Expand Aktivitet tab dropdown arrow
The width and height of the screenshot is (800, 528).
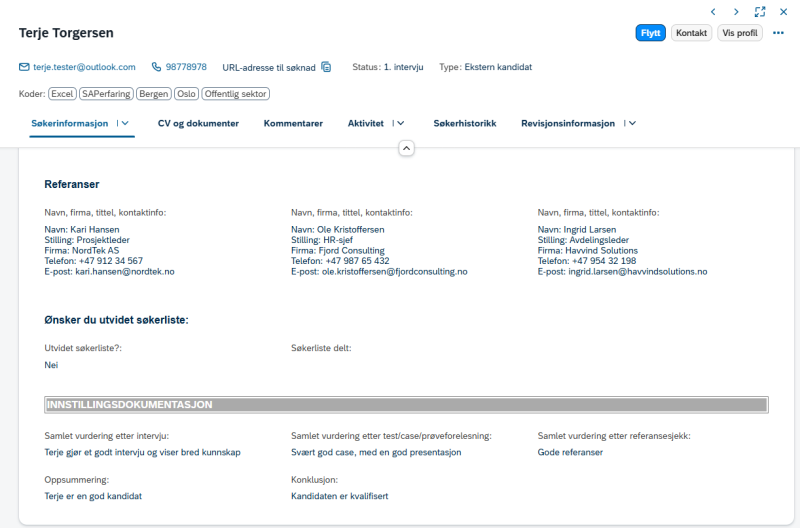coord(401,123)
